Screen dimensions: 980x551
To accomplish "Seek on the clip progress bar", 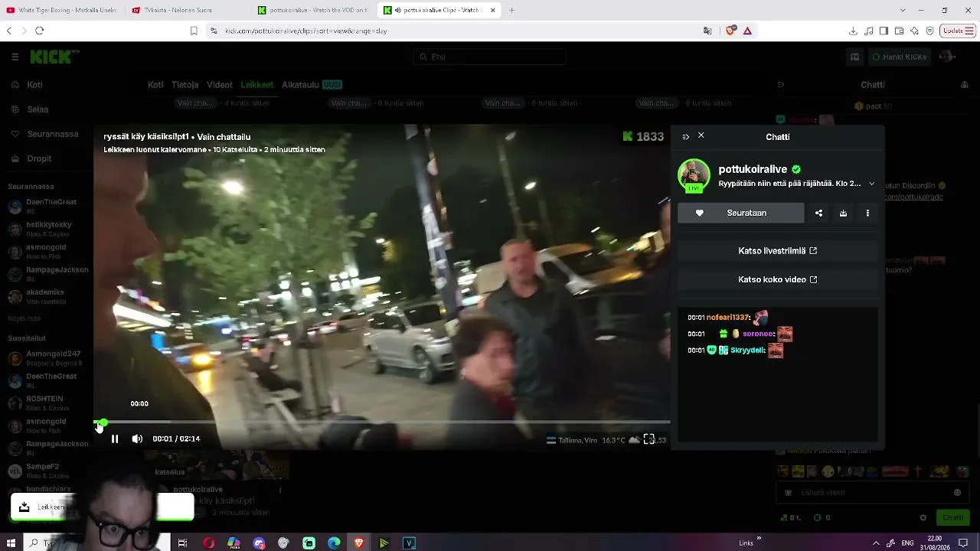I will click(382, 422).
